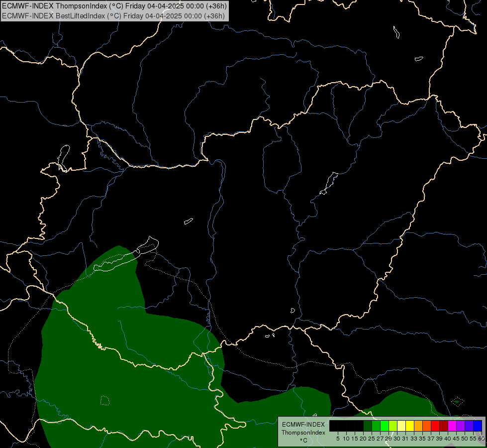Click the legend tick value 25
487x448 pixels.
point(372,439)
